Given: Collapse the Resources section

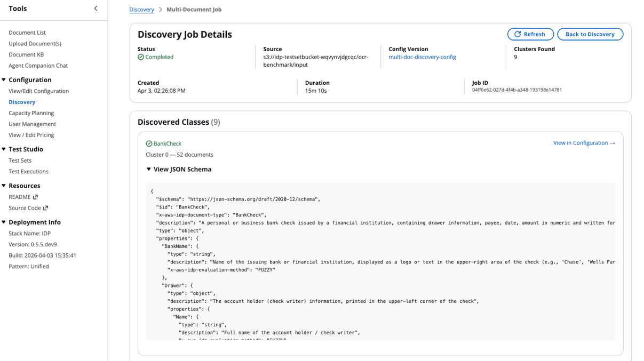Looking at the screenshot, I should tap(4, 186).
